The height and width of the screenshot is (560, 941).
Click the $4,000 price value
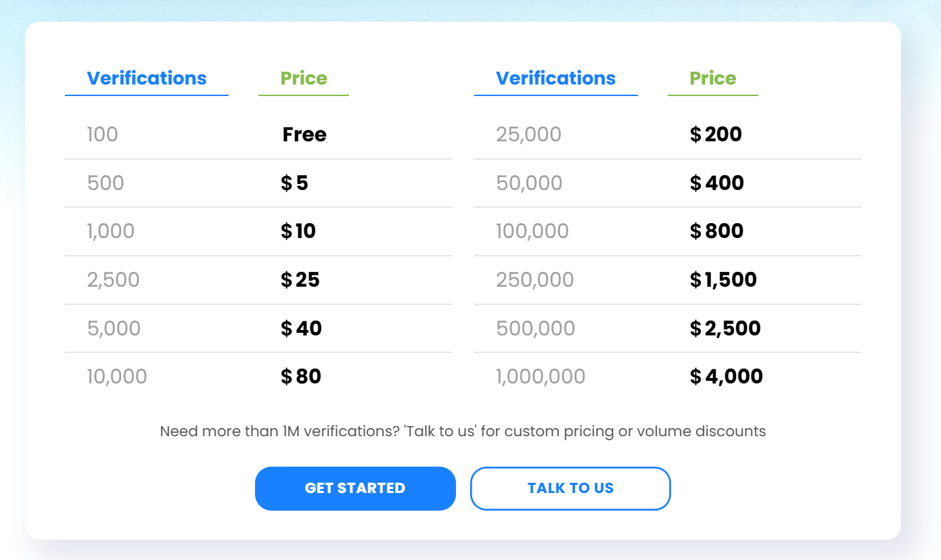(726, 377)
